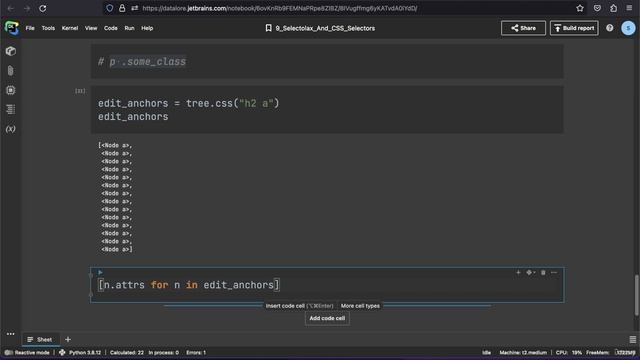Click into the n.attrs list comprehension cell
The width and height of the screenshot is (640, 360).
pos(327,285)
